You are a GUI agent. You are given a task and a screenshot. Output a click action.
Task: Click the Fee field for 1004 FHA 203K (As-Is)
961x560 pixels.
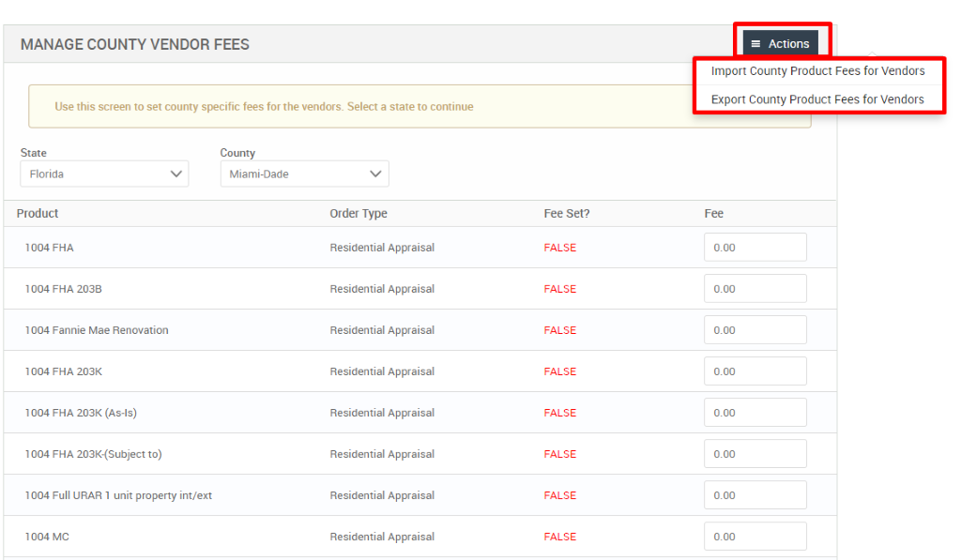tap(755, 412)
